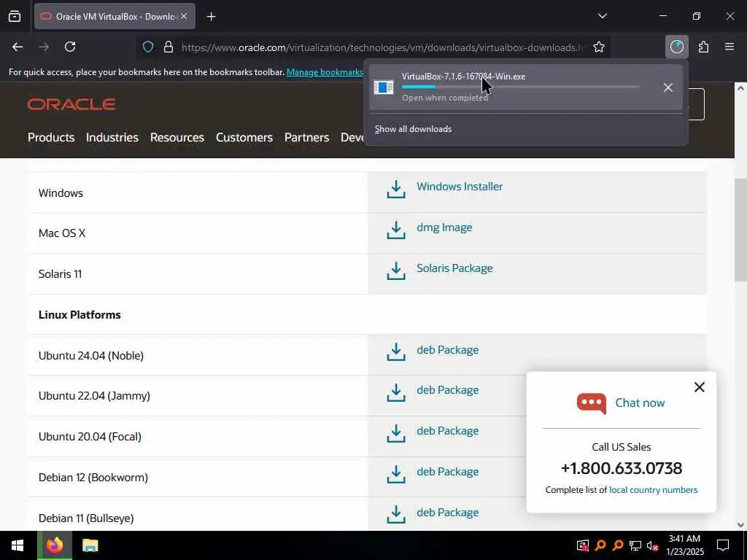Download deb Package for Ubuntu 20.04 (Focal)
The image size is (747, 560).
coord(447,431)
